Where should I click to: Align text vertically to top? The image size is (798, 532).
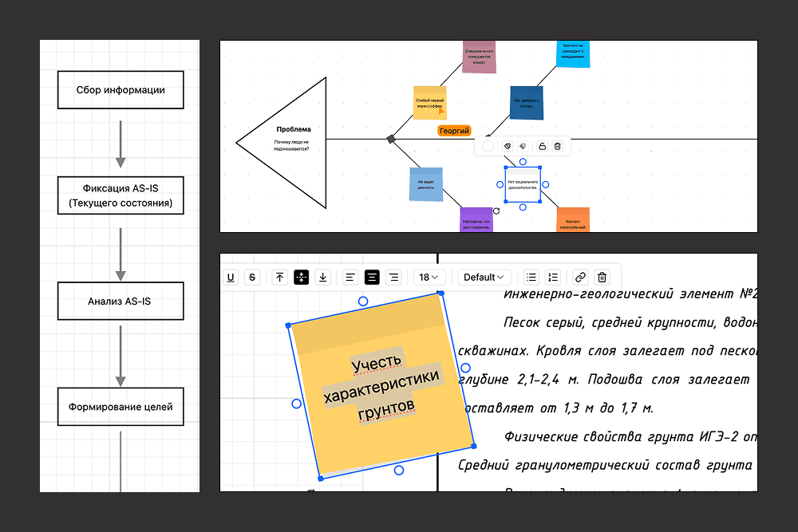point(279,278)
